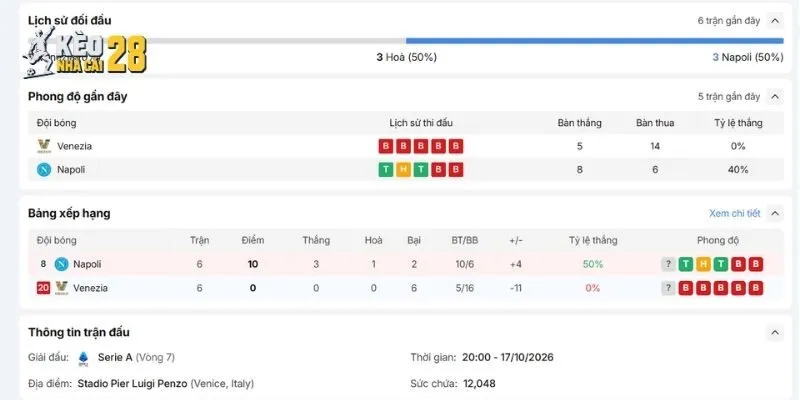Viewport: 800px width, 400px height.
Task: Open the Xem chi tiết standings link
Action: [x=734, y=213]
